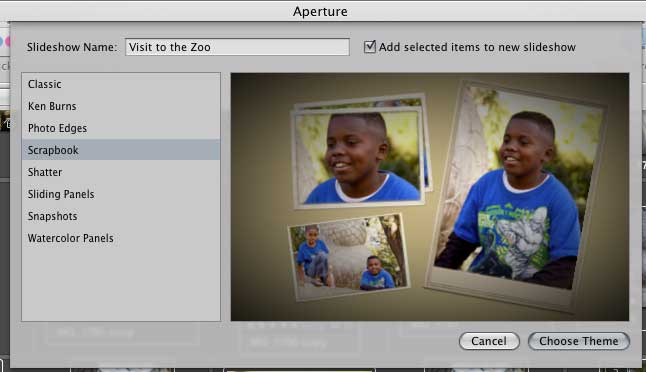This screenshot has width=646, height=372.
Task: Click the top-left framed photo in preview
Action: [x=358, y=158]
